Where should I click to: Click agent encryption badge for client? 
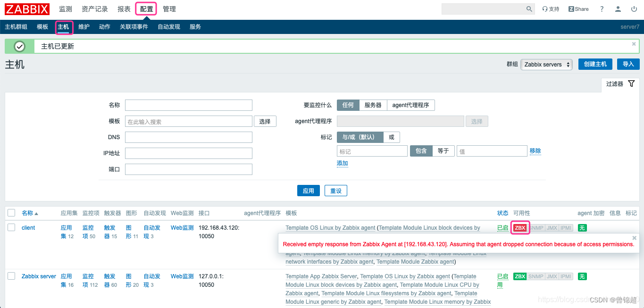coord(582,228)
